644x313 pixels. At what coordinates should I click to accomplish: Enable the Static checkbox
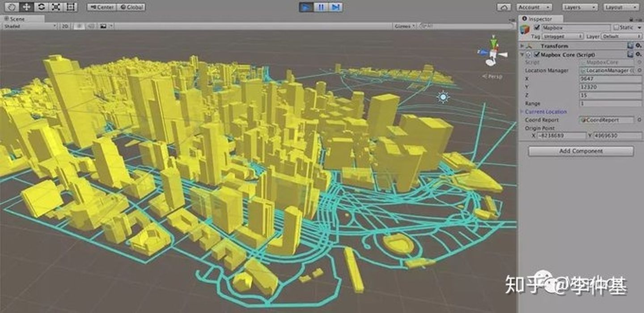pyautogui.click(x=616, y=27)
